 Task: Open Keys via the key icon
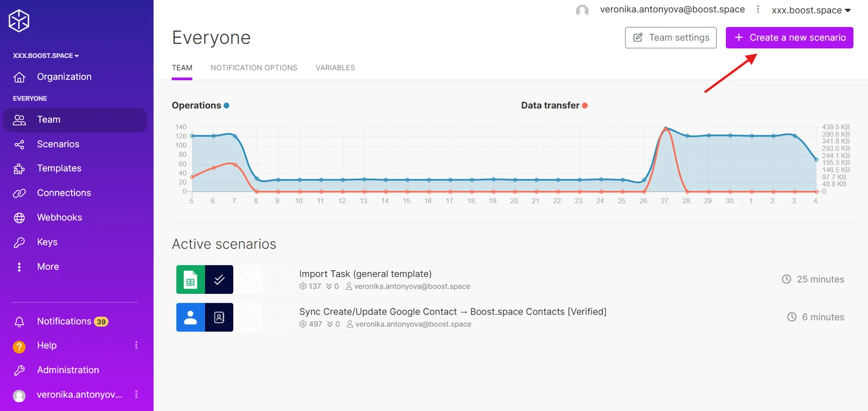[x=20, y=242]
